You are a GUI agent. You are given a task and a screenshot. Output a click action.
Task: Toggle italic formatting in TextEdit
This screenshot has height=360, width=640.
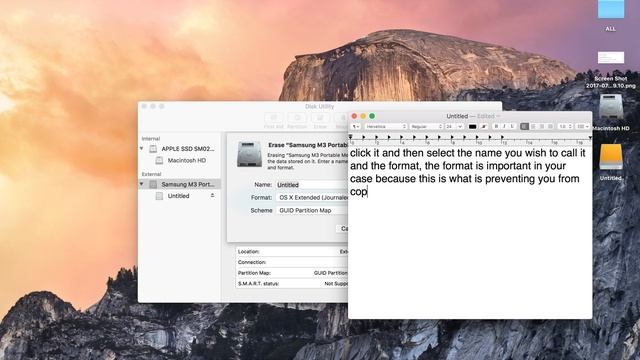coord(504,127)
